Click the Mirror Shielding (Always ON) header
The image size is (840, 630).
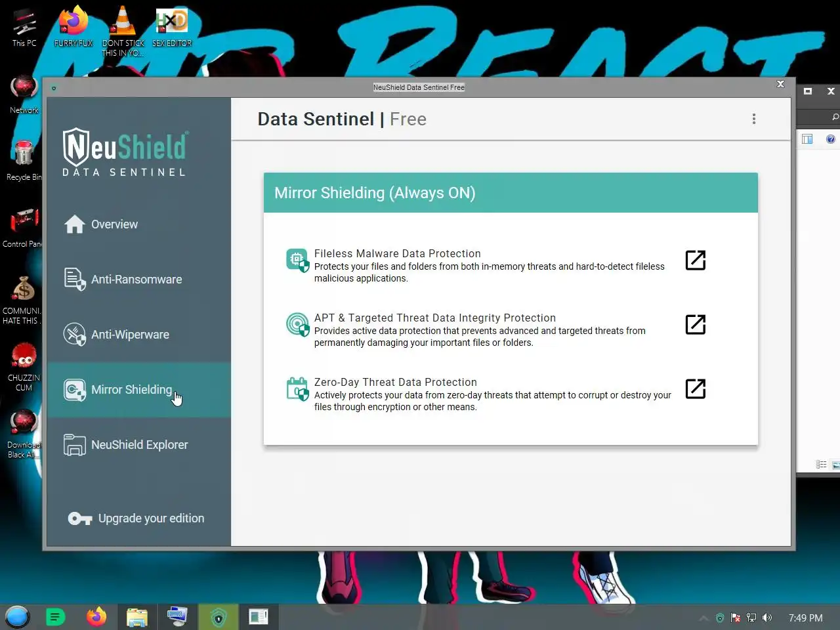coord(511,193)
